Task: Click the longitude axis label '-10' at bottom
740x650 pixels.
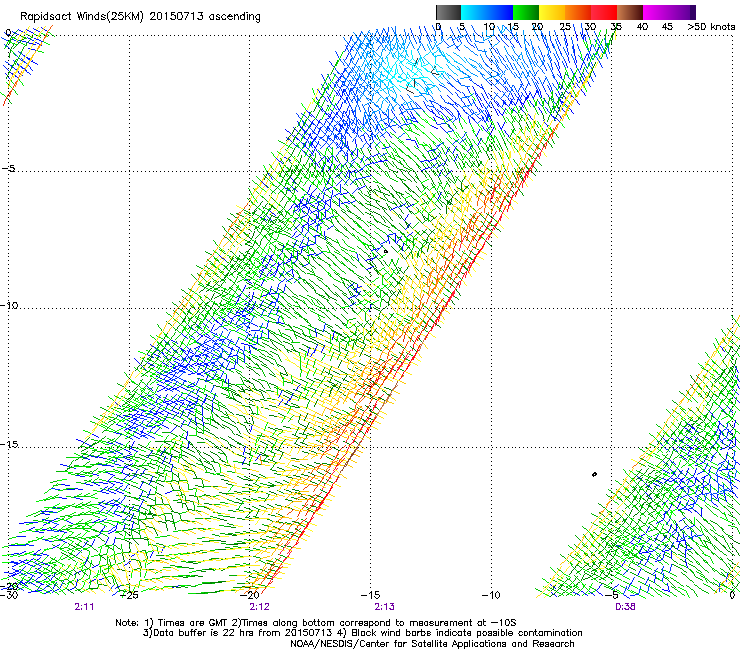Action: click(x=491, y=595)
